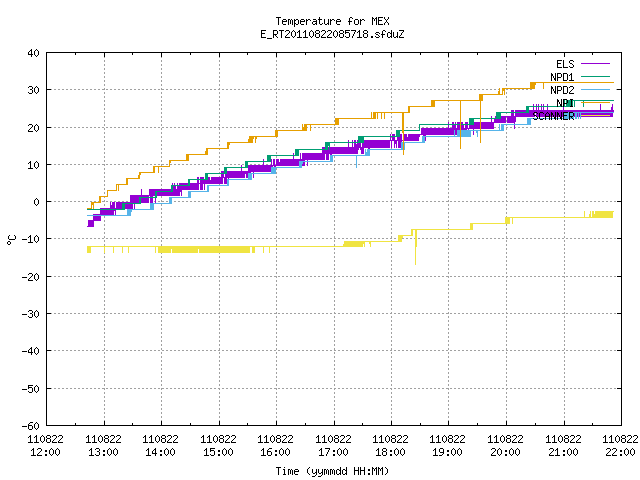
Task: Click the y-axis label 30
Action: pos(33,90)
